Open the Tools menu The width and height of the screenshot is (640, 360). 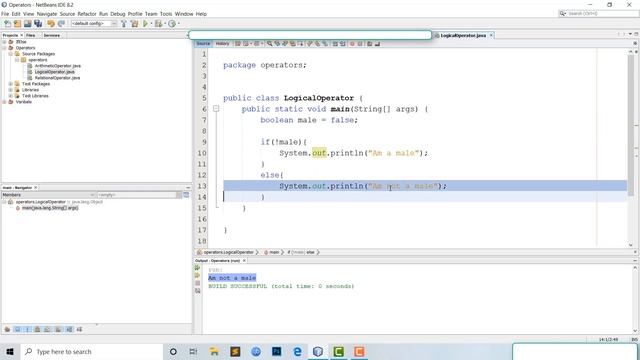tap(166, 14)
